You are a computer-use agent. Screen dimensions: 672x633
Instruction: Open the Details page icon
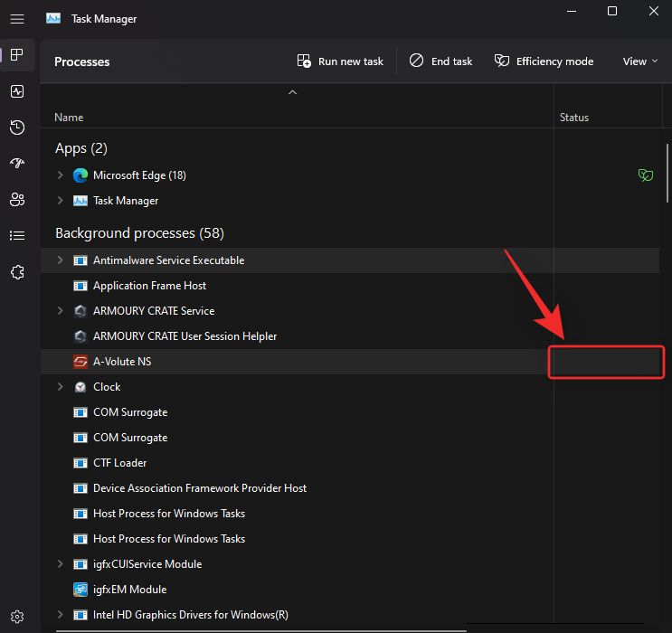(x=17, y=236)
